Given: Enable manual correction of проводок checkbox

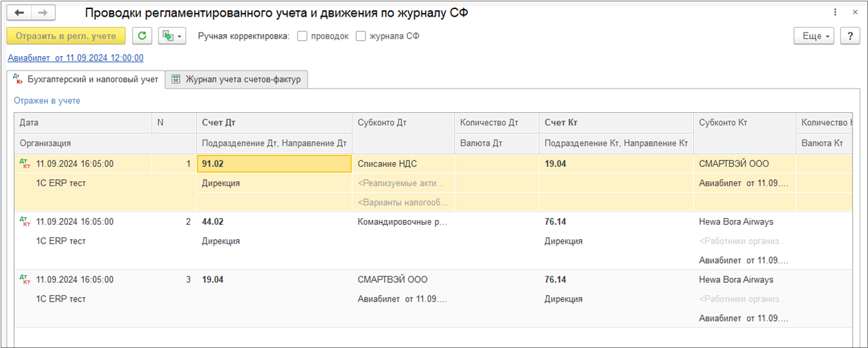Looking at the screenshot, I should click(302, 36).
